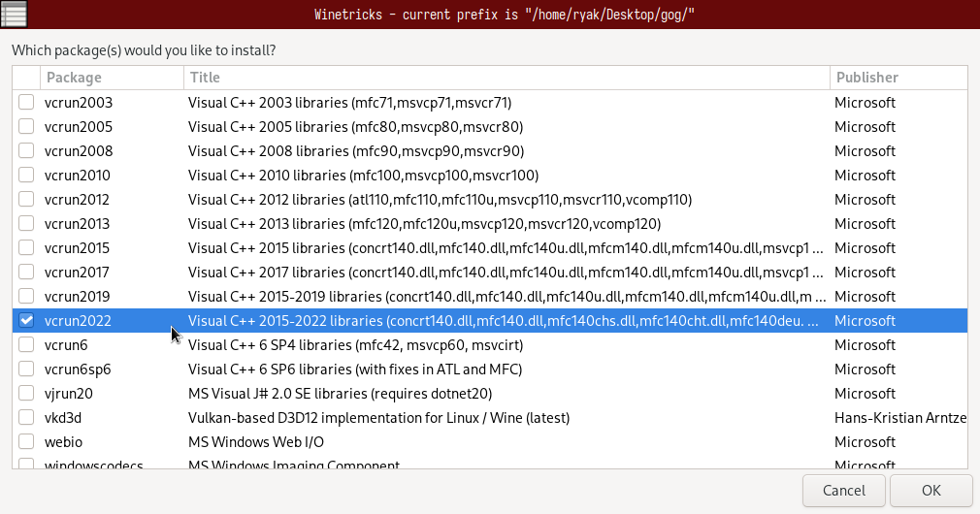Toggle the vcrun2019 checkbox
The image size is (980, 514).
(26, 297)
